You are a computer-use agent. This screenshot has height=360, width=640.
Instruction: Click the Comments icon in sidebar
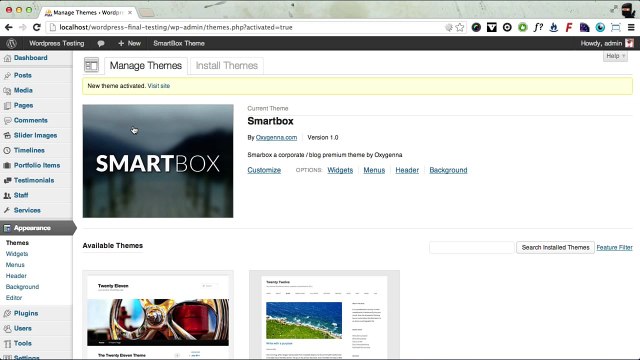7,120
